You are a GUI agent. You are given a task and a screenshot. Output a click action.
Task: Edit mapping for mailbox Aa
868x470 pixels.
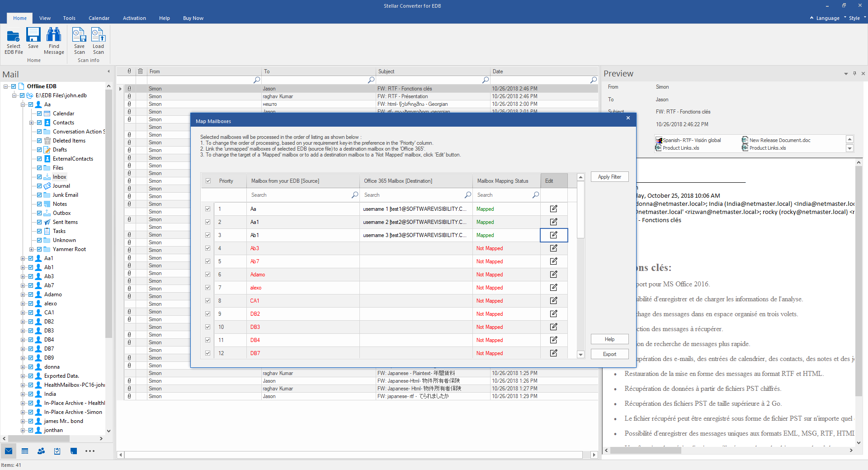pyautogui.click(x=553, y=209)
